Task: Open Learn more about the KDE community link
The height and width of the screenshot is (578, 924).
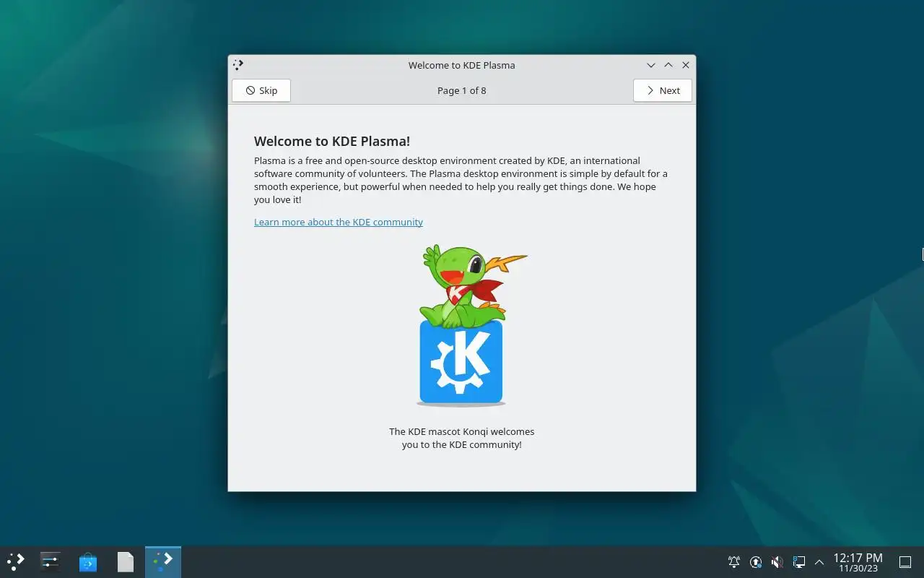Action: [x=339, y=222]
